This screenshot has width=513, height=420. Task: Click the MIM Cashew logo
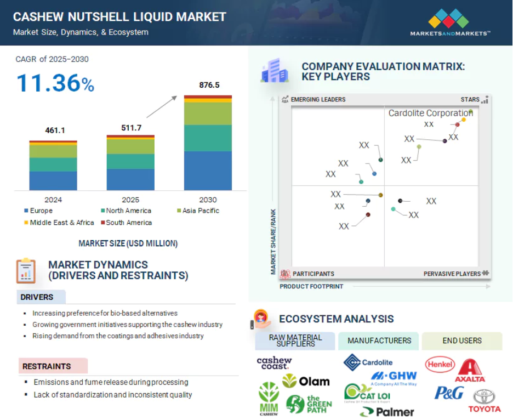point(269,399)
